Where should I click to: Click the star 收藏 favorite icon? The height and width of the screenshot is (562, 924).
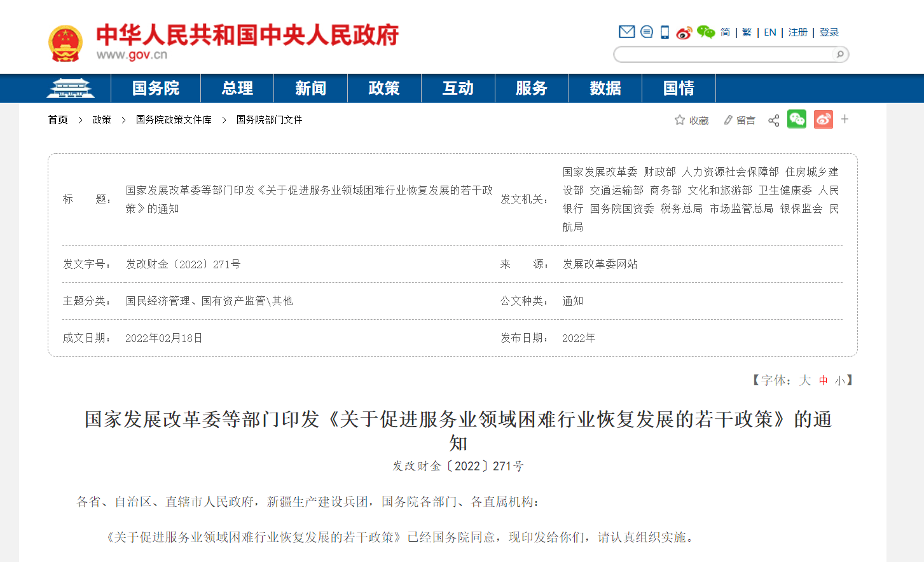pos(680,120)
